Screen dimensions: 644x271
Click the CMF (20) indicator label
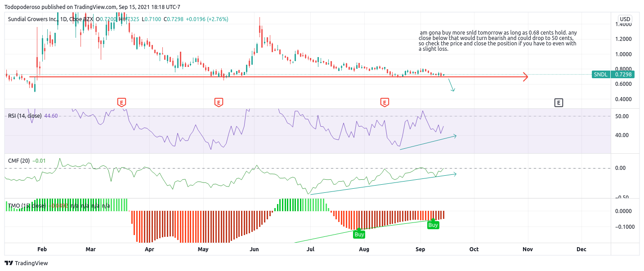click(x=18, y=160)
